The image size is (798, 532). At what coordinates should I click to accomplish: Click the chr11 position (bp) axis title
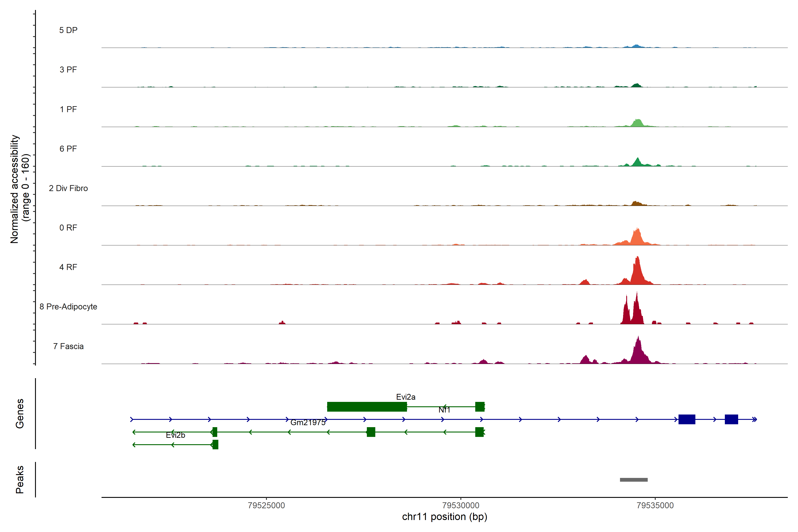tap(444, 517)
